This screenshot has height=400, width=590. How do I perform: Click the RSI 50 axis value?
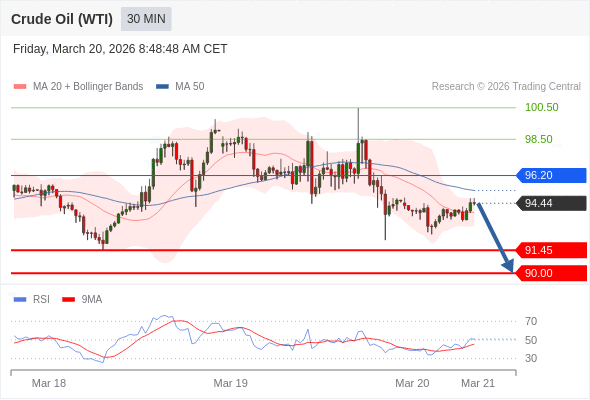531,340
